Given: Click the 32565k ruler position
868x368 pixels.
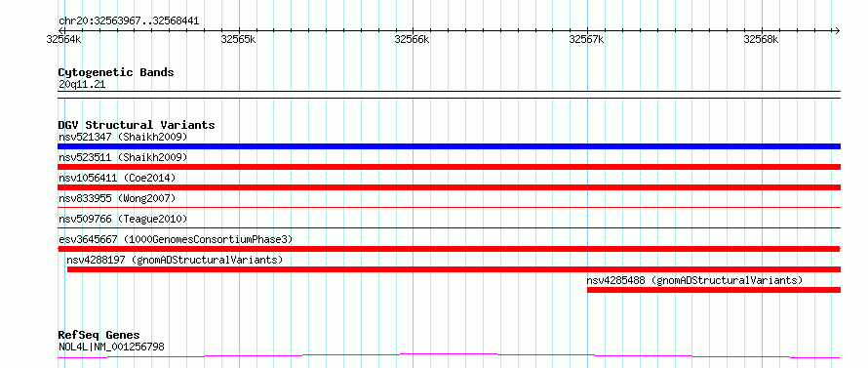Looking at the screenshot, I should 239,39.
